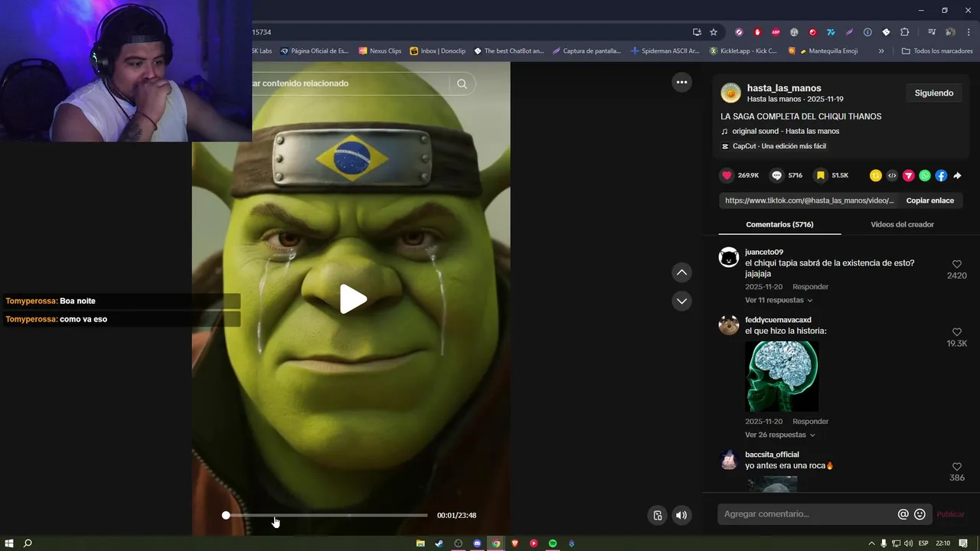
Task: Open Inbox | Donoclip bookmark
Action: pos(437,51)
